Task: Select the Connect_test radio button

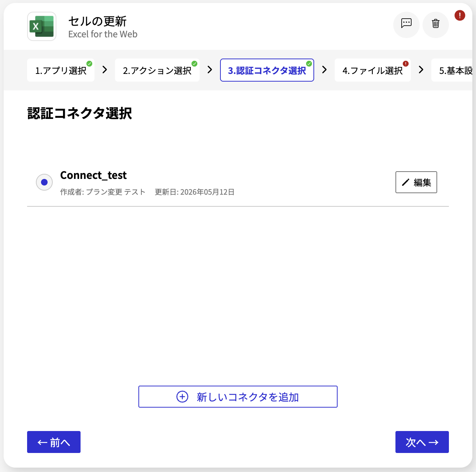Action: coord(44,182)
